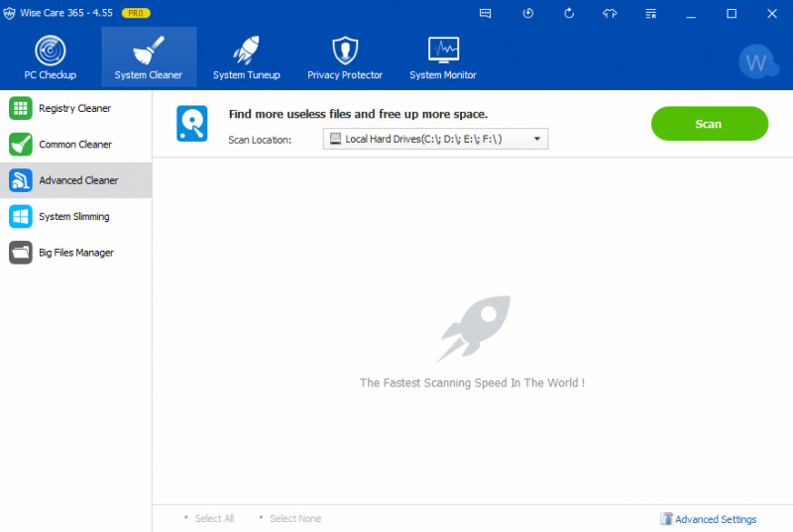
Task: Click the restore/refresh arrow icon in title bar
Action: (x=569, y=13)
